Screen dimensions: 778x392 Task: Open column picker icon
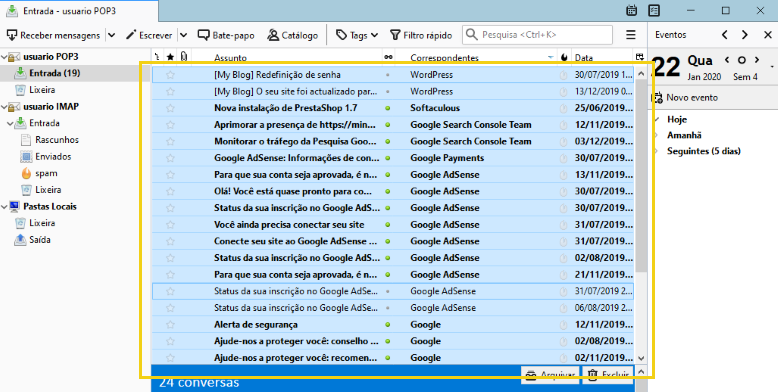(x=640, y=58)
